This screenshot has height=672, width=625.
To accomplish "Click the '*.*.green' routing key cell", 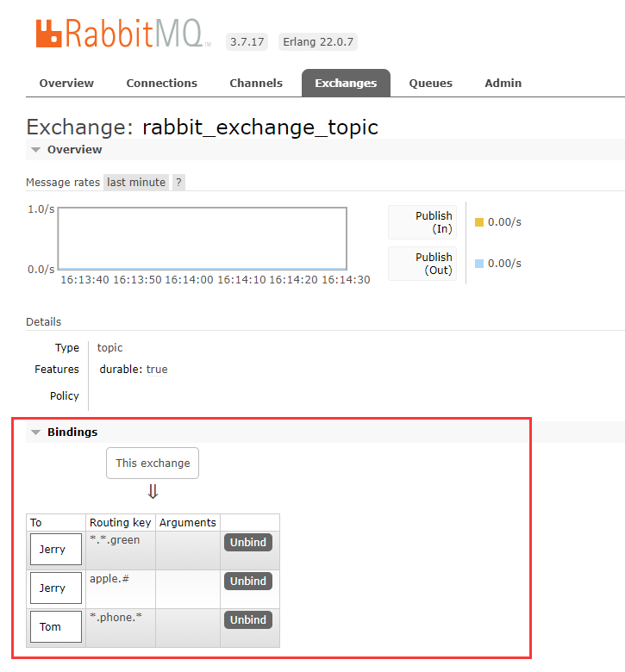I will [121, 551].
